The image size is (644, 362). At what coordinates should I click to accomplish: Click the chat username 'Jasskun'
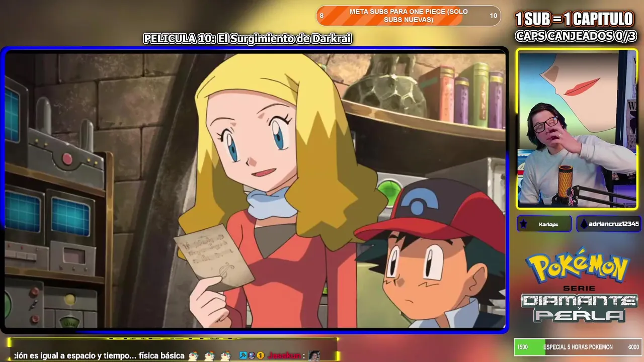click(284, 355)
